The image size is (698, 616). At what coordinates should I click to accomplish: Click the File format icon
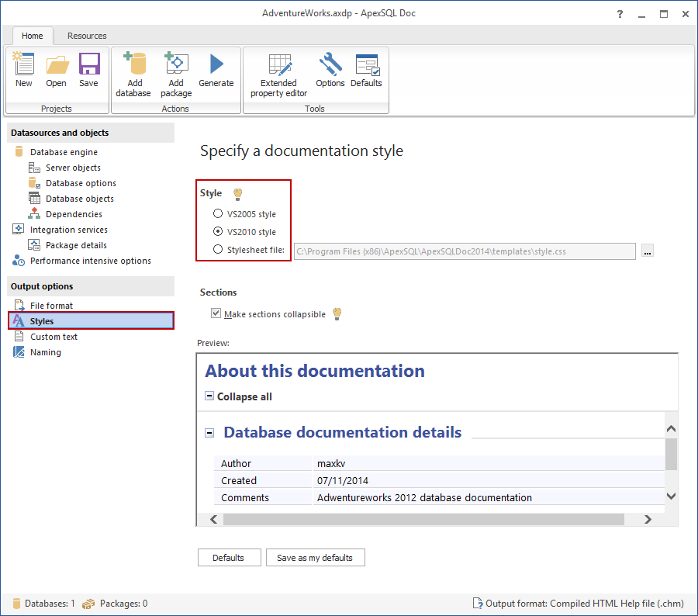pyautogui.click(x=19, y=305)
